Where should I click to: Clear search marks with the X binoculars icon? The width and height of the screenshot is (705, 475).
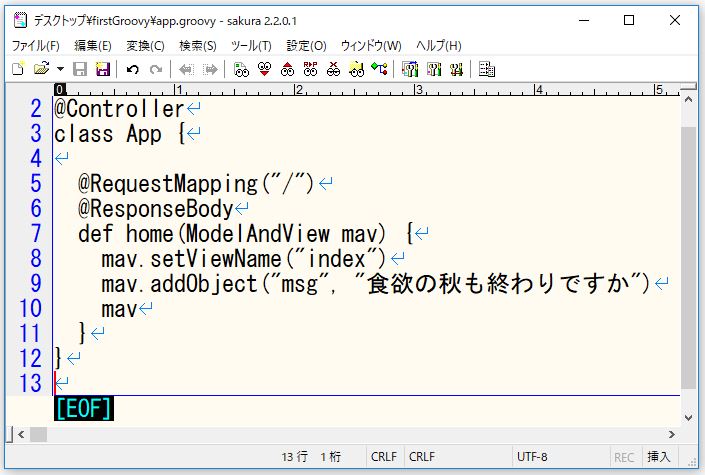[333, 69]
